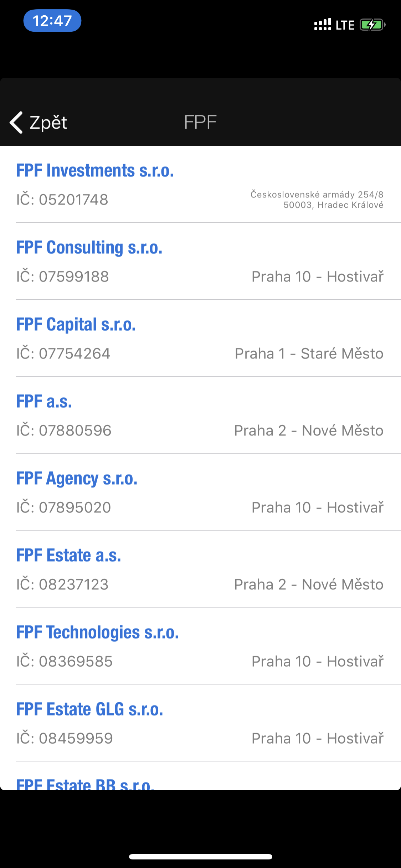This screenshot has width=401, height=868.
Task: Select FPF Agency s.r.o. result
Action: (77, 479)
